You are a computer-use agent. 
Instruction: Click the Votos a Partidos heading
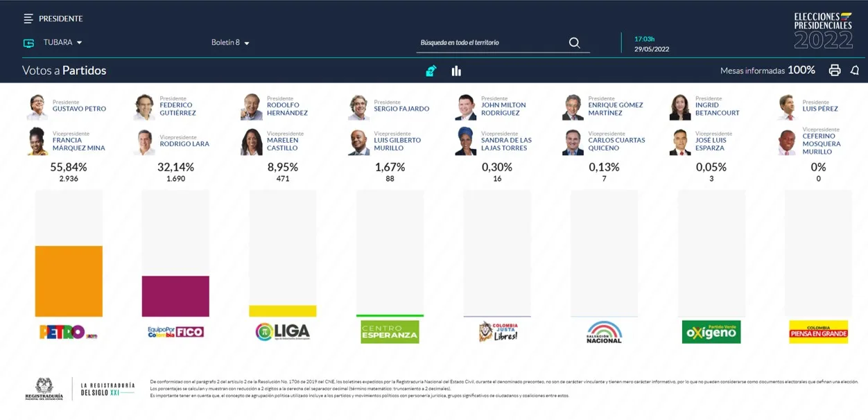pyautogui.click(x=64, y=71)
